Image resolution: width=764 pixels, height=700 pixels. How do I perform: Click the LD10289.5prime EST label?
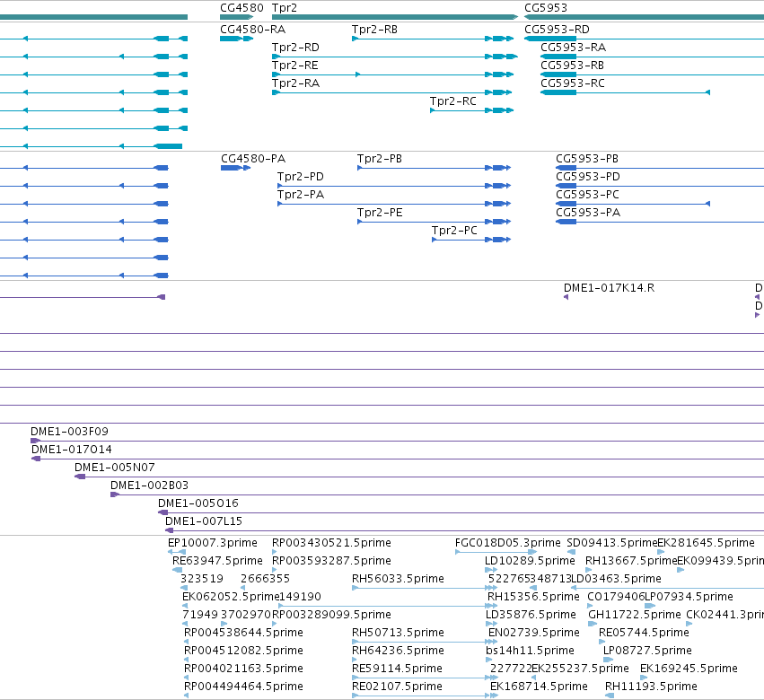coord(530,561)
